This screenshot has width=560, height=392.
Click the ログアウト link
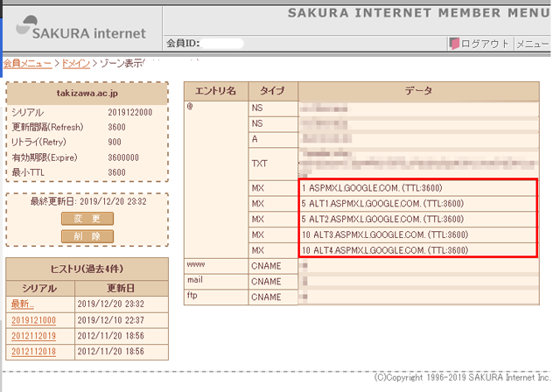click(484, 44)
